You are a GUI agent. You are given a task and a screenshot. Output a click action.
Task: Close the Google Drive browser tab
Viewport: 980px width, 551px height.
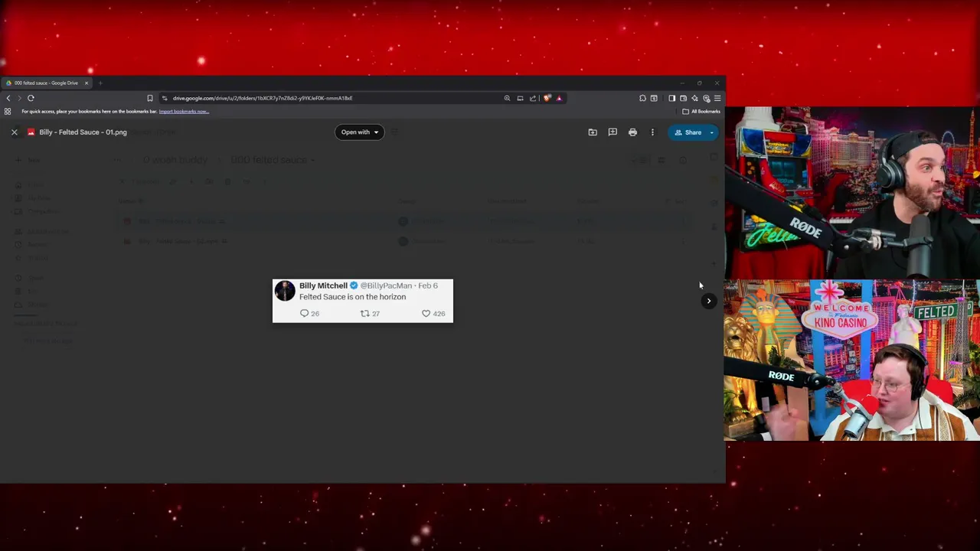[87, 83]
